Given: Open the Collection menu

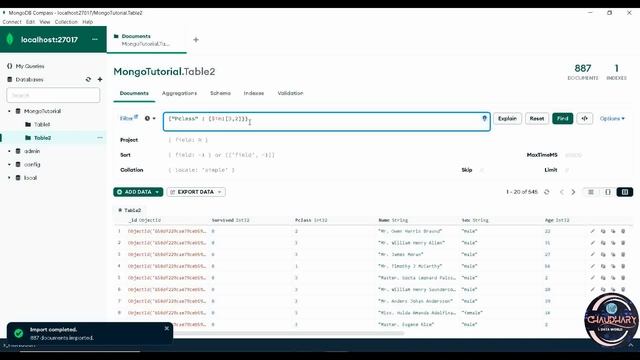Looking at the screenshot, I should pyautogui.click(x=66, y=22).
